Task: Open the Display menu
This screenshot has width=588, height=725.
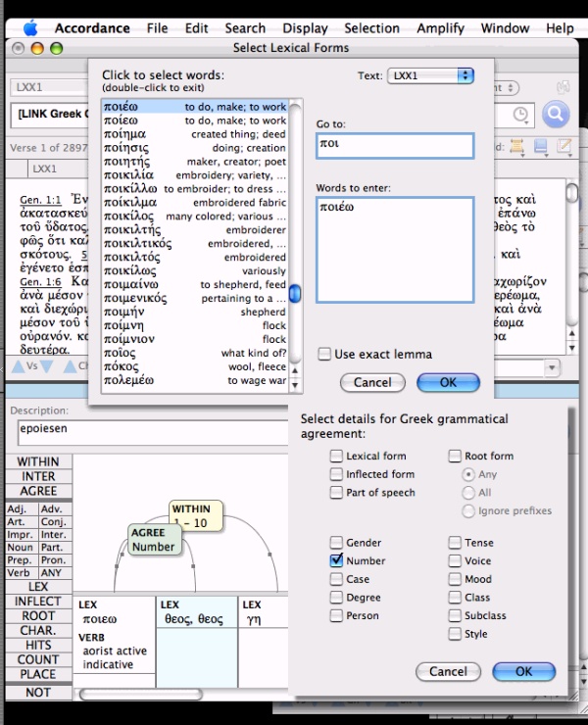Action: [305, 28]
